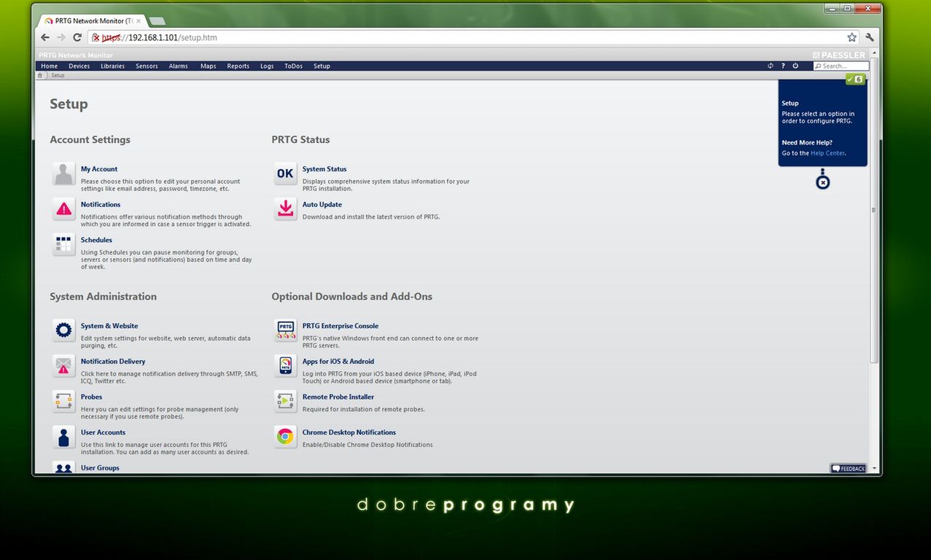The width and height of the screenshot is (931, 560).
Task: Open the User Groups people icon
Action: click(64, 467)
